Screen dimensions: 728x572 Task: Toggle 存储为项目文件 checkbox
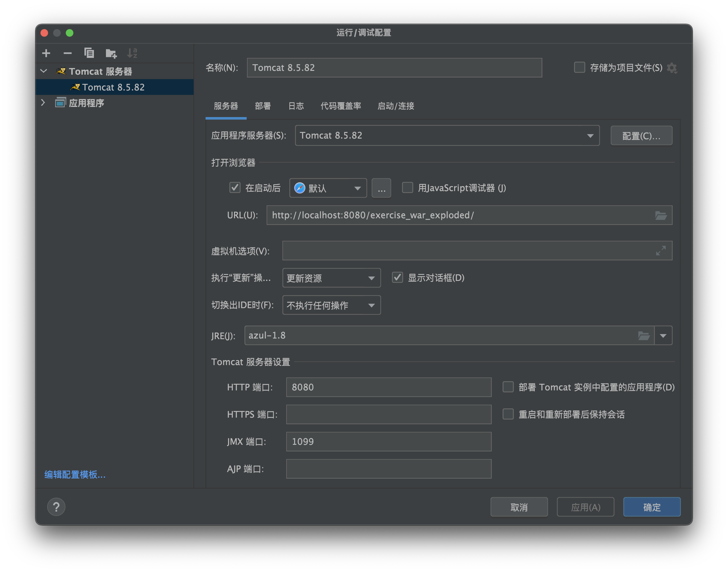click(579, 67)
